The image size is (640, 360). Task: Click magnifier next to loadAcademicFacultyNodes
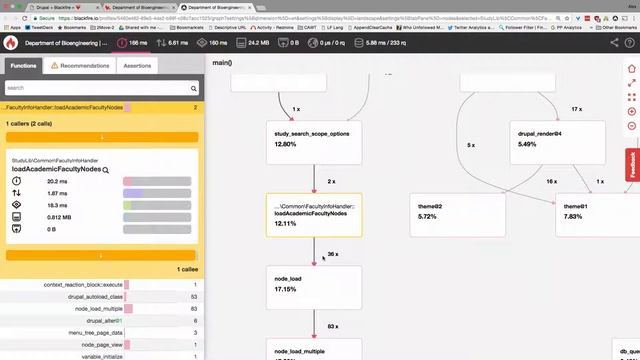click(x=106, y=170)
